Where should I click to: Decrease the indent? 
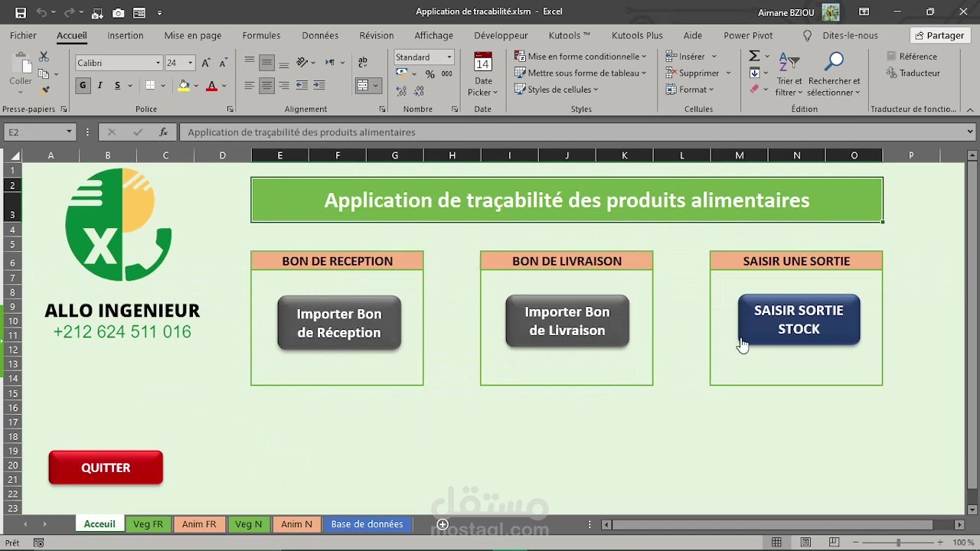[x=302, y=86]
